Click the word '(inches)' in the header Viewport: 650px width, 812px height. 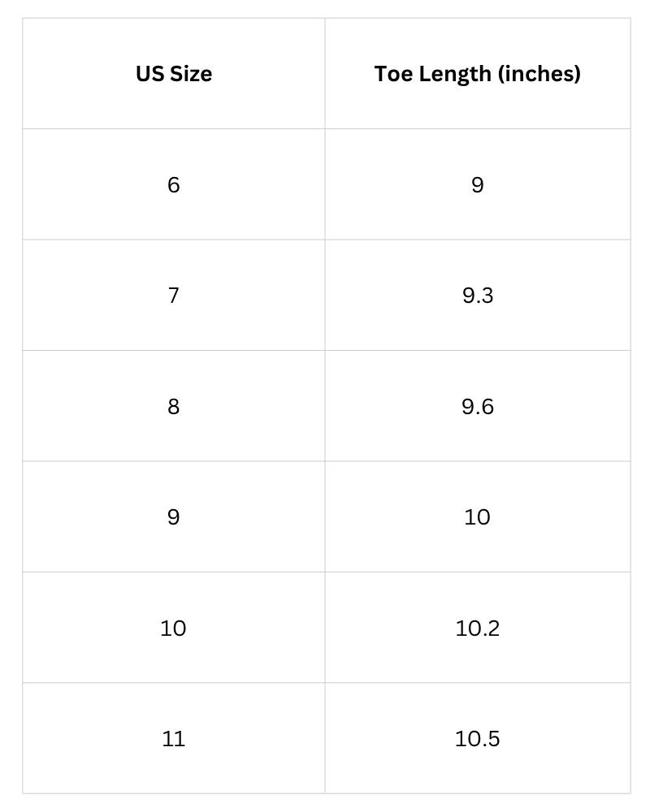tap(539, 74)
